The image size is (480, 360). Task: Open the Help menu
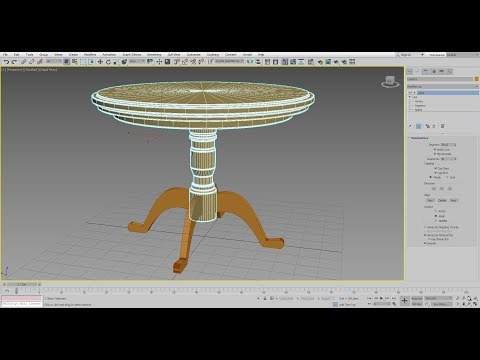pos(261,54)
